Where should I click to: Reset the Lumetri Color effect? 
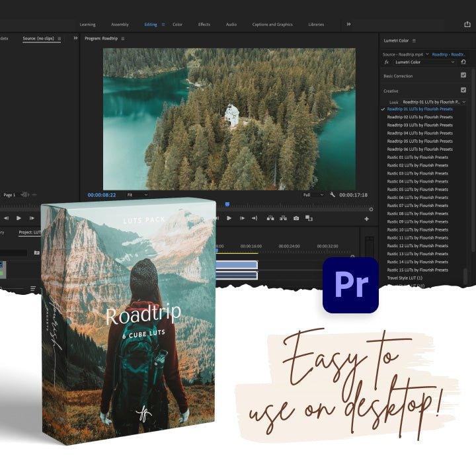(x=463, y=62)
